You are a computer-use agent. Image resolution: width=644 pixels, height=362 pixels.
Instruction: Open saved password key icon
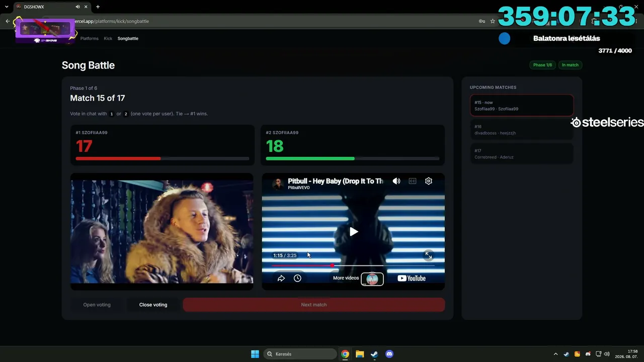pos(481,21)
